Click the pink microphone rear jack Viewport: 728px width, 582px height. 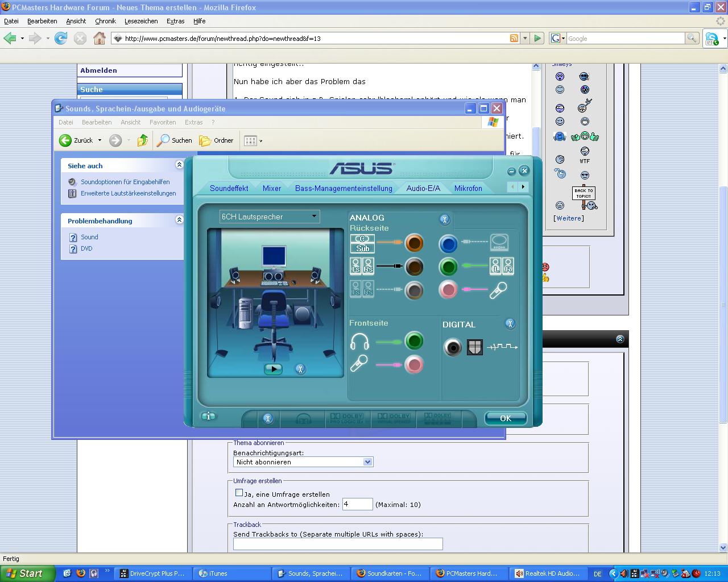pos(448,290)
